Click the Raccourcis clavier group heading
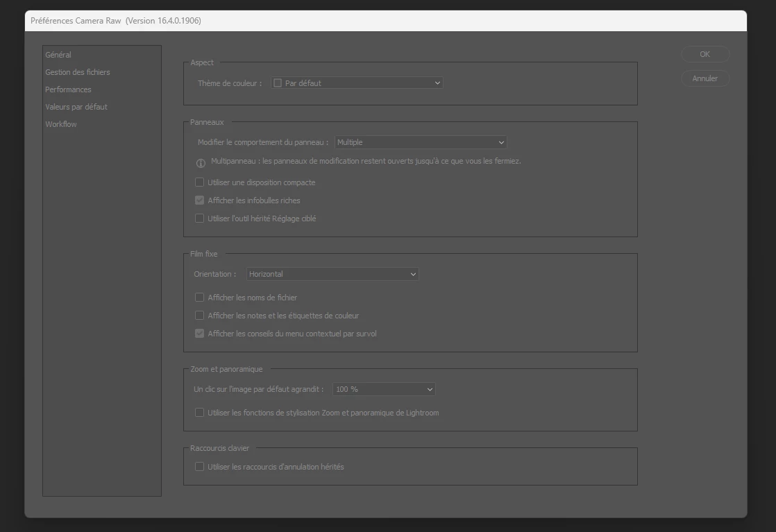The height and width of the screenshot is (532, 776). [220, 449]
